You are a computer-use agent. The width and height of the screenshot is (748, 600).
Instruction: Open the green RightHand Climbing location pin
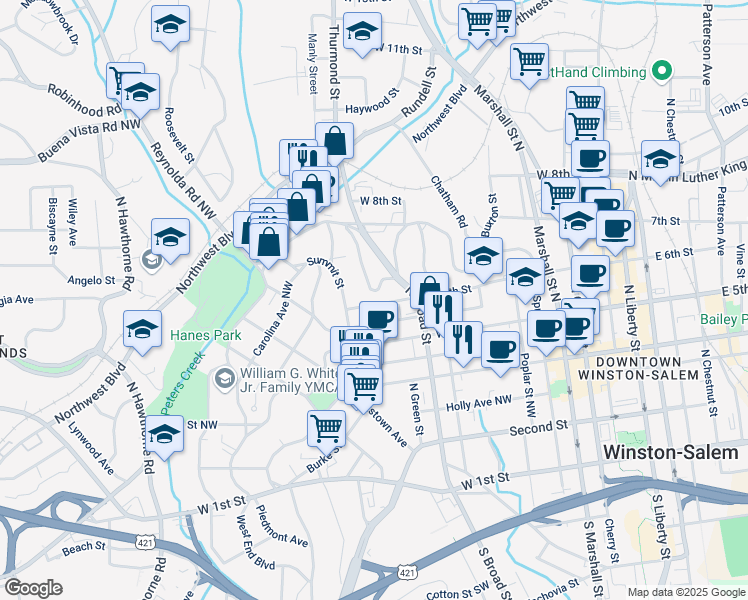[x=662, y=72]
